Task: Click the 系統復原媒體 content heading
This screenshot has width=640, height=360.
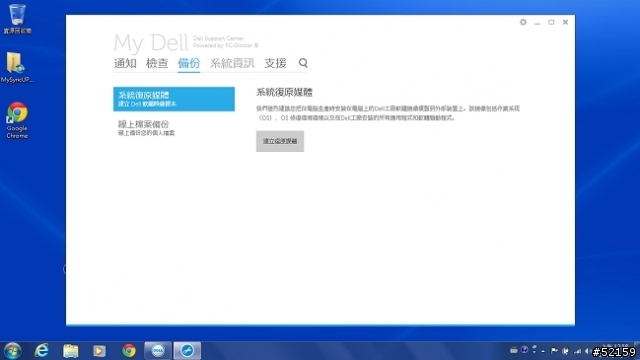Action: click(284, 92)
